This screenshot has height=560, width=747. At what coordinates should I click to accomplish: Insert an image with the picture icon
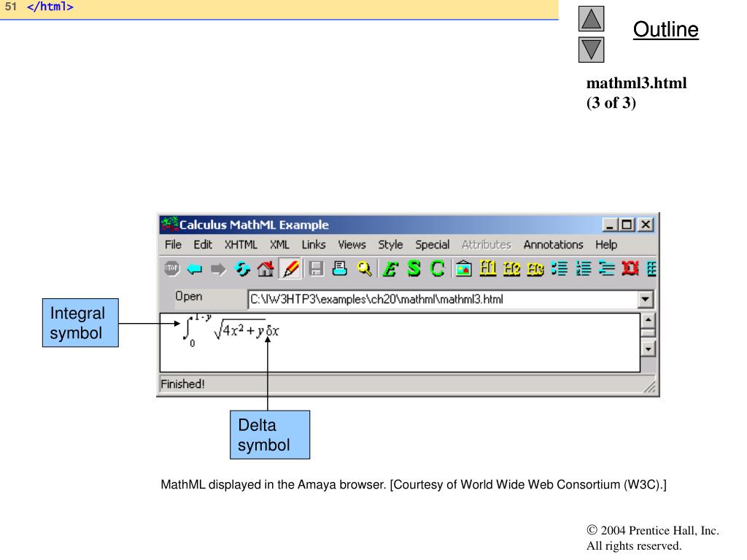pos(463,269)
